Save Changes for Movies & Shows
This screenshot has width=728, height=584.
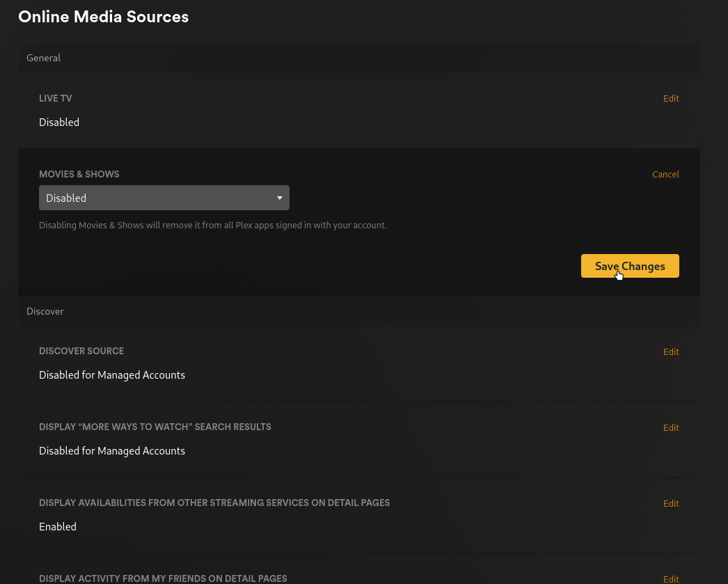click(x=630, y=266)
